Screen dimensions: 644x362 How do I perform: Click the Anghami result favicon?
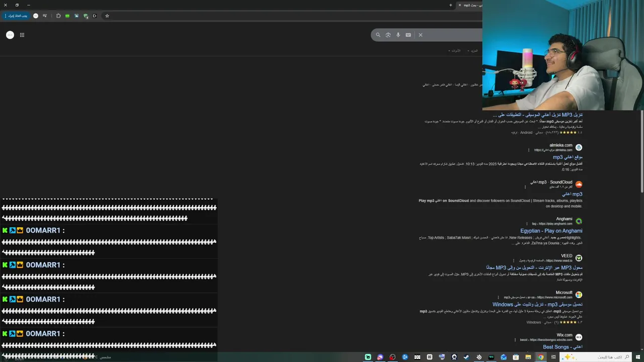(x=579, y=221)
